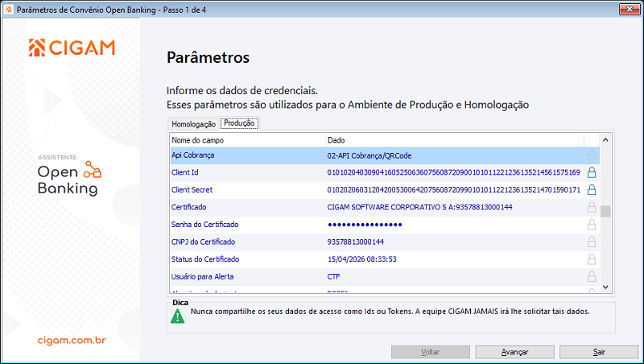This screenshot has width=644, height=364.
Task: Click the Nome do campo column header
Action: (x=248, y=140)
